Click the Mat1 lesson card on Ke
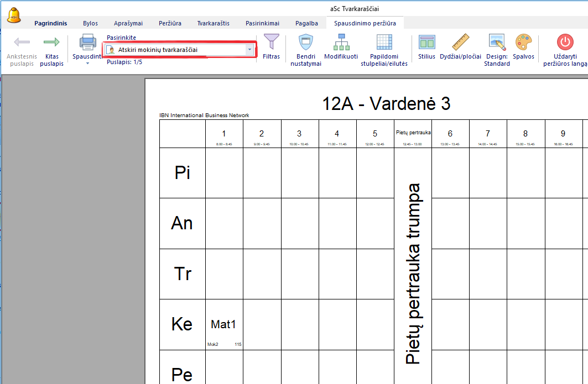The height and width of the screenshot is (384, 588). point(223,325)
